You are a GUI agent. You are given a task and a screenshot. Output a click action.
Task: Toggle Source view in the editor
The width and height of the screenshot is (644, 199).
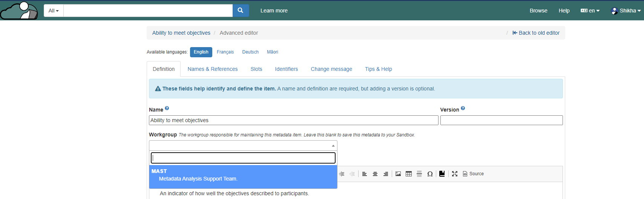pos(473,174)
